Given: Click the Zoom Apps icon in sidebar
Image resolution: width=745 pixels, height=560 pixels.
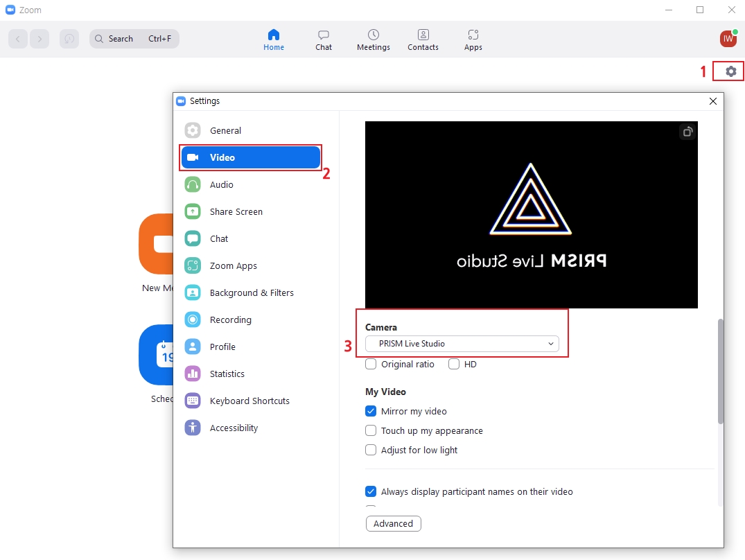Looking at the screenshot, I should [x=193, y=265].
